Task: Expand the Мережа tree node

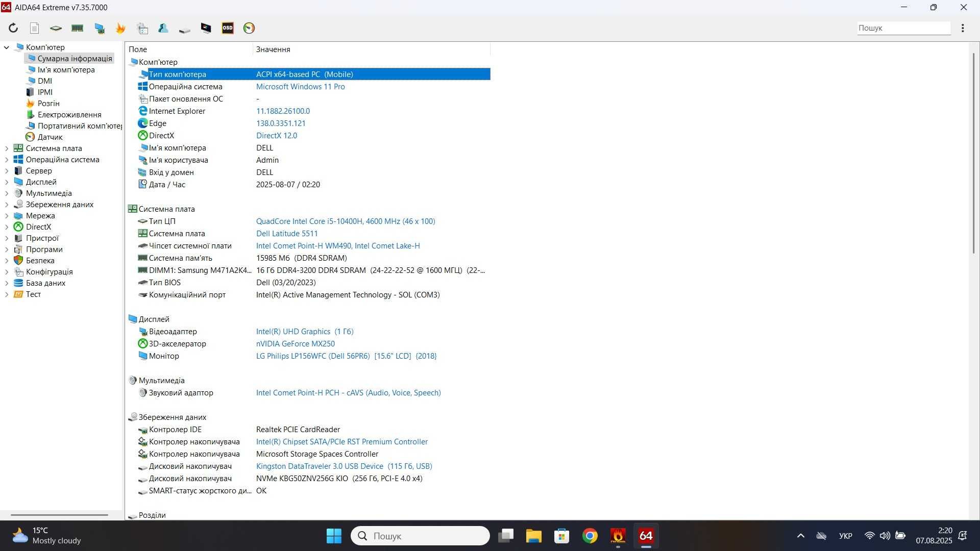Action: tap(7, 216)
